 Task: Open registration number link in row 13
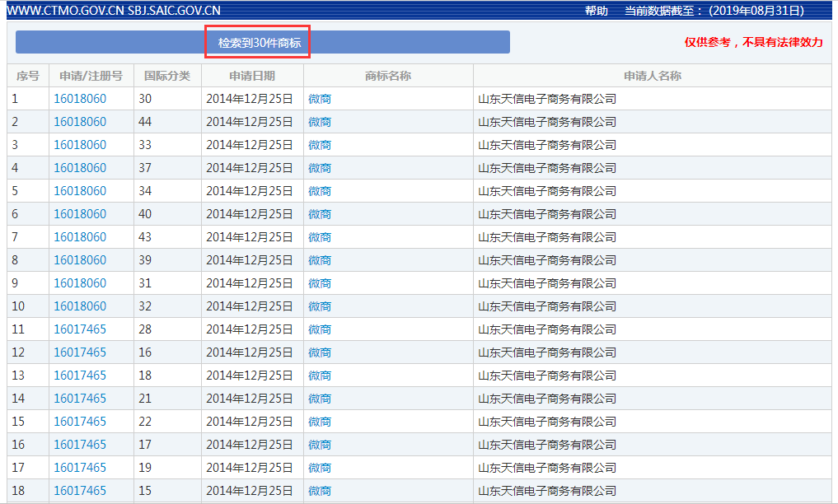click(80, 376)
